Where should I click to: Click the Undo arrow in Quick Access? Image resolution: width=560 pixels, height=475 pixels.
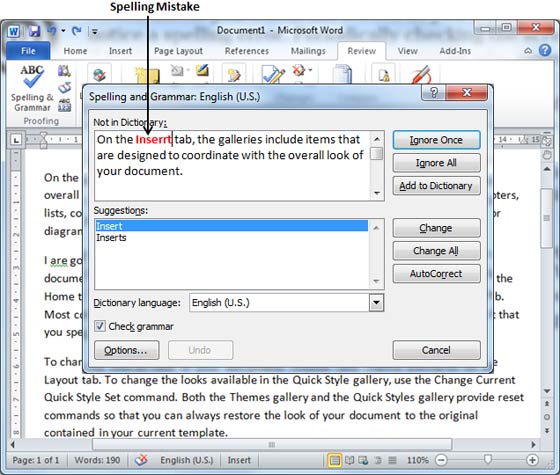point(52,31)
